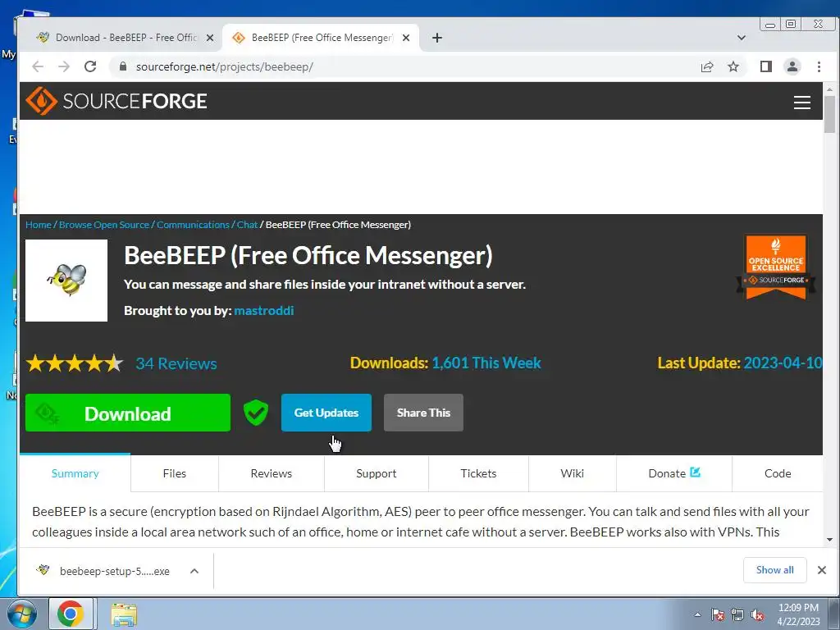Screen dimensions: 840x630
Task: Click the network tray icon
Action: (x=737, y=615)
